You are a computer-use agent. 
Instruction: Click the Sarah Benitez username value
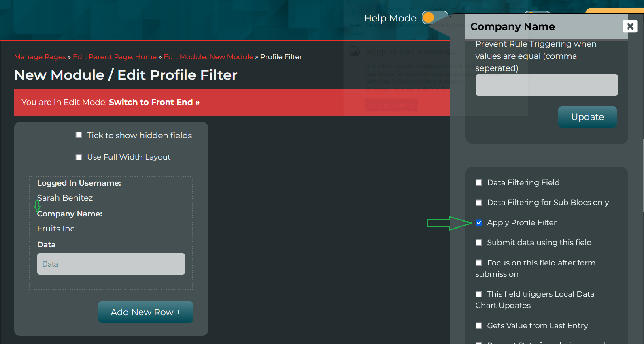click(x=65, y=198)
